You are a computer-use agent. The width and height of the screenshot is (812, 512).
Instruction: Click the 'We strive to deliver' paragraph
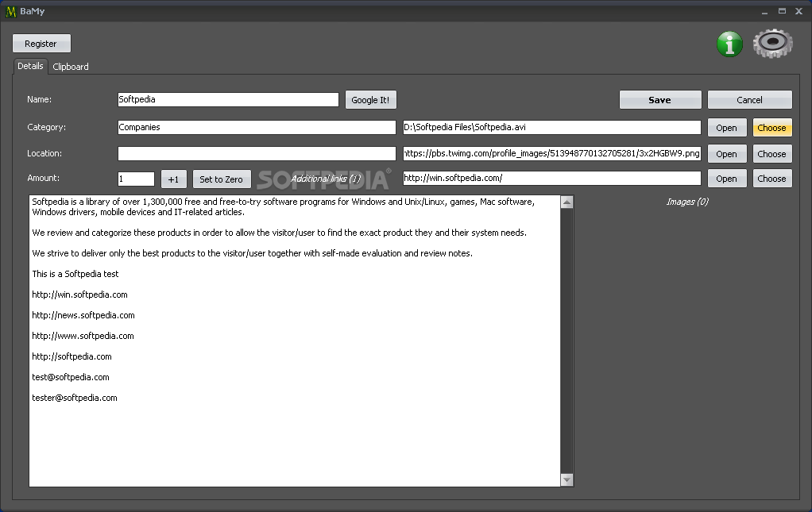pyautogui.click(x=252, y=253)
